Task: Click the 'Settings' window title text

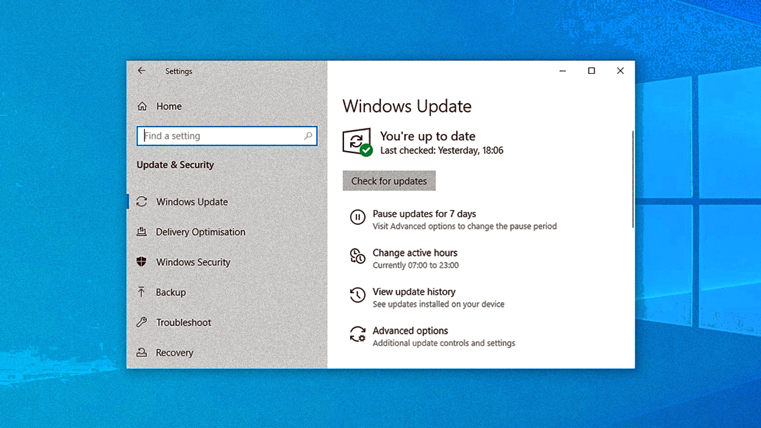Action: [x=179, y=71]
